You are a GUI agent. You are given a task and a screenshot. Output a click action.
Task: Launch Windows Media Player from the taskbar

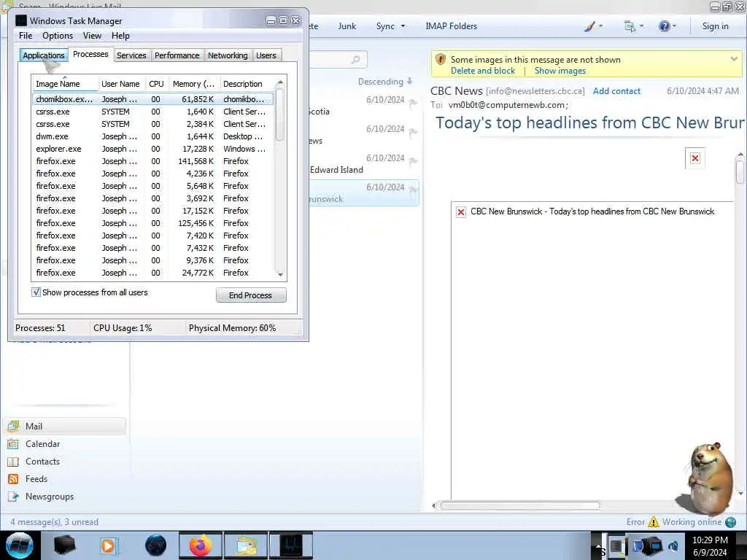click(x=108, y=545)
